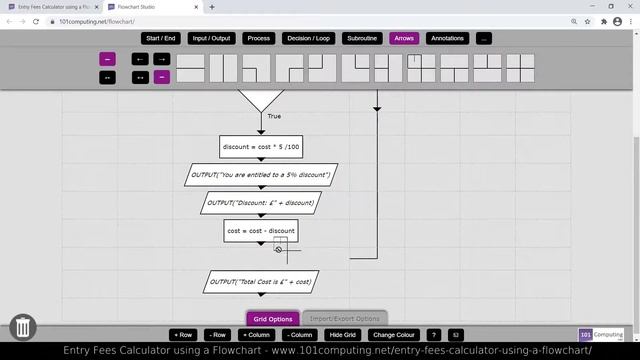Pick the four-way cross connector shape
The image size is (640, 360).
point(520,69)
